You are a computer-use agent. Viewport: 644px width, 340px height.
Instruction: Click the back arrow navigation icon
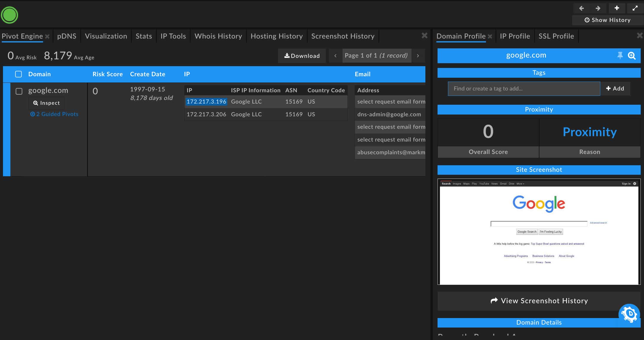(x=581, y=8)
